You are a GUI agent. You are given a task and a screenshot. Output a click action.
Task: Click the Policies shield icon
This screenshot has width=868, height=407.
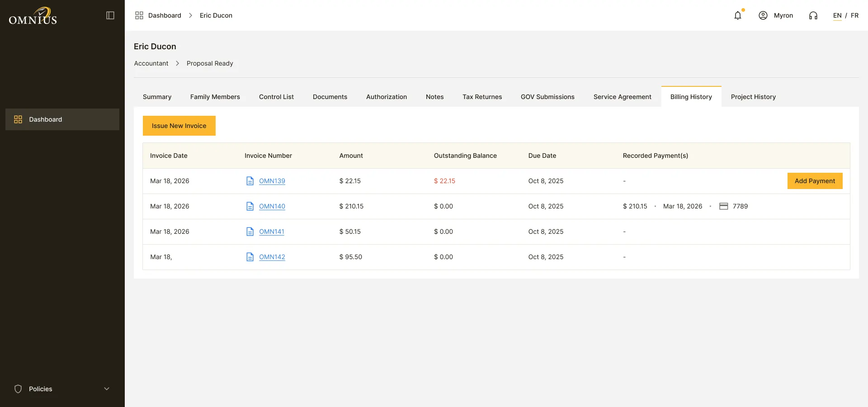point(18,389)
